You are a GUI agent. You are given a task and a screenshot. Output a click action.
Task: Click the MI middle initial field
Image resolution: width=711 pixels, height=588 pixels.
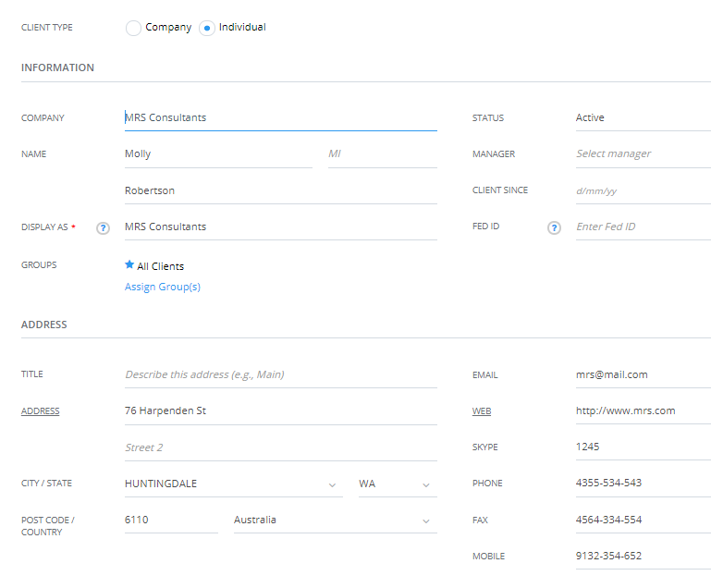(382, 154)
